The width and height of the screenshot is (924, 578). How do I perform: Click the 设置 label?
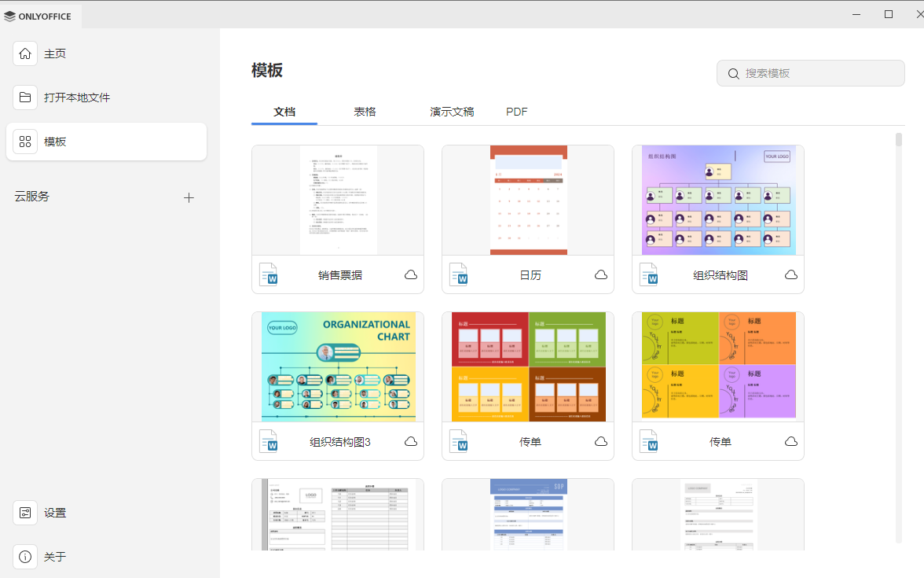[x=55, y=513]
